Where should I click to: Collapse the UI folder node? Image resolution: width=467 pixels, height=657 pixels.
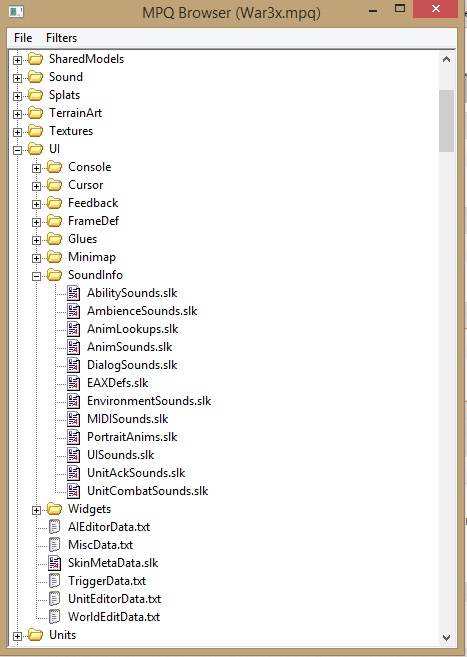(17, 150)
